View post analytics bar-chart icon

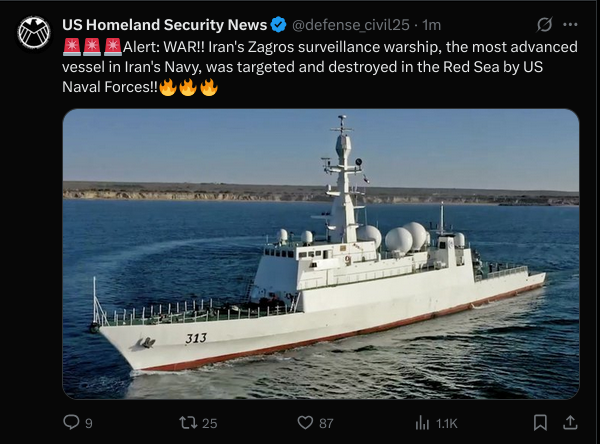[x=422, y=423]
